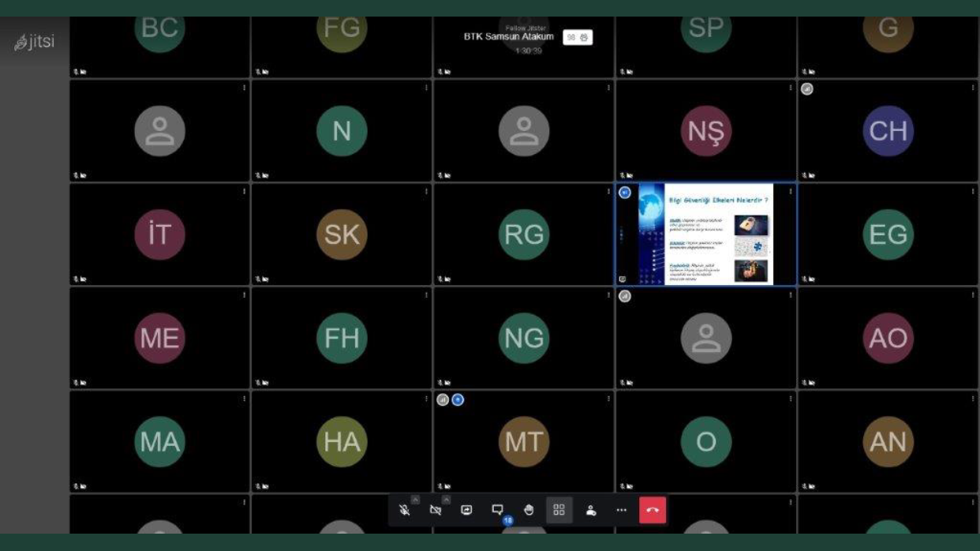
Task: Open options menu on AO tile
Action: click(x=973, y=295)
